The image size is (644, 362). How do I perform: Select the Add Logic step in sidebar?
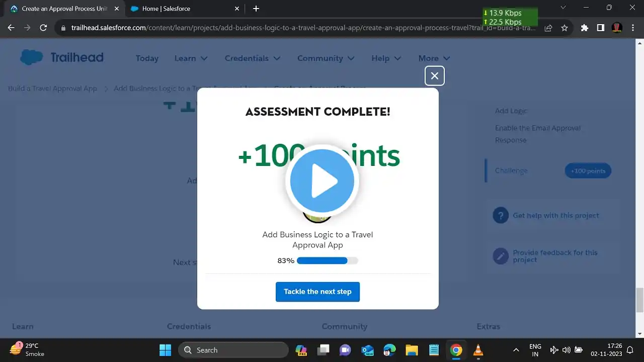(511, 111)
